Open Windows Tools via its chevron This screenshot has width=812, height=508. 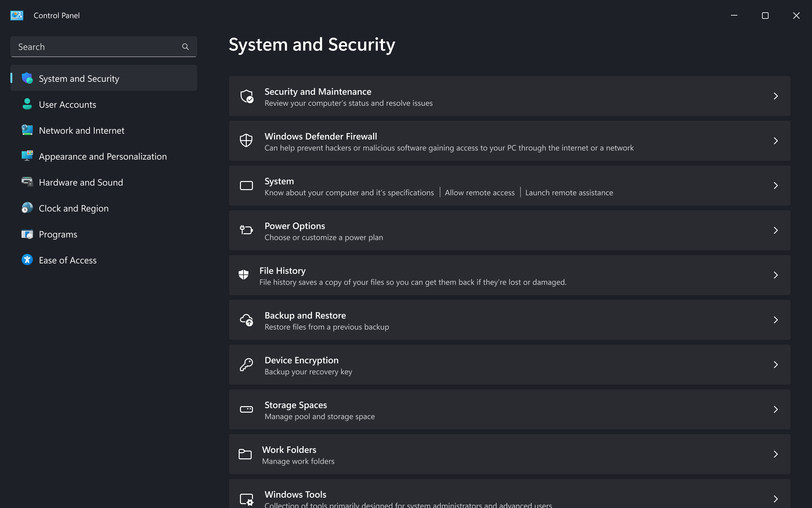point(776,499)
